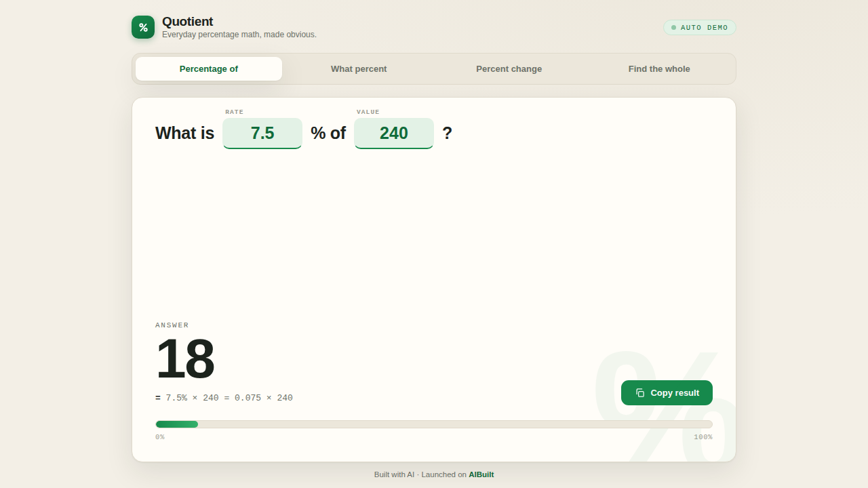This screenshot has height=488, width=868.
Task: Click the formula line 7.5% × 240
Action: click(224, 398)
